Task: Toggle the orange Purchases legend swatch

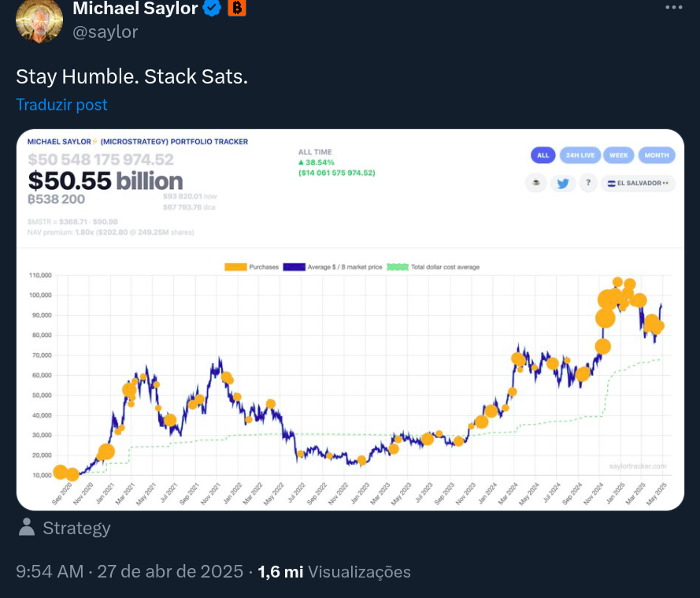Action: (x=235, y=267)
